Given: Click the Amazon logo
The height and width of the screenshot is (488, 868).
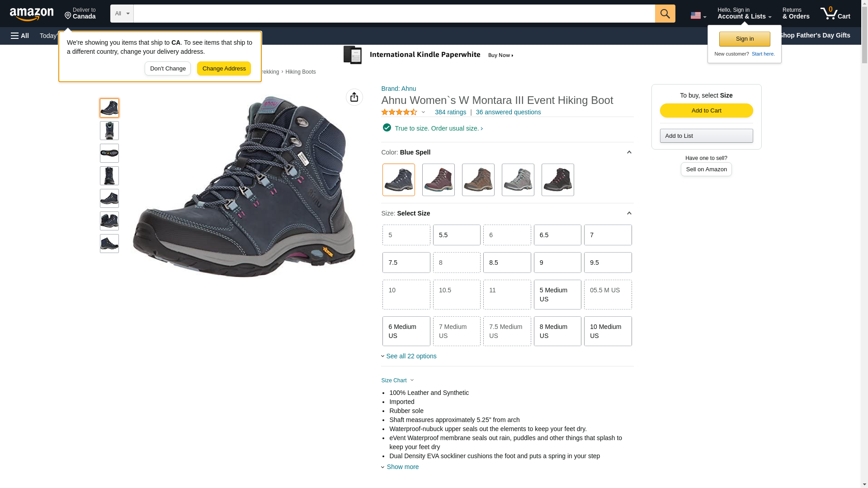Looking at the screenshot, I should tap(32, 14).
